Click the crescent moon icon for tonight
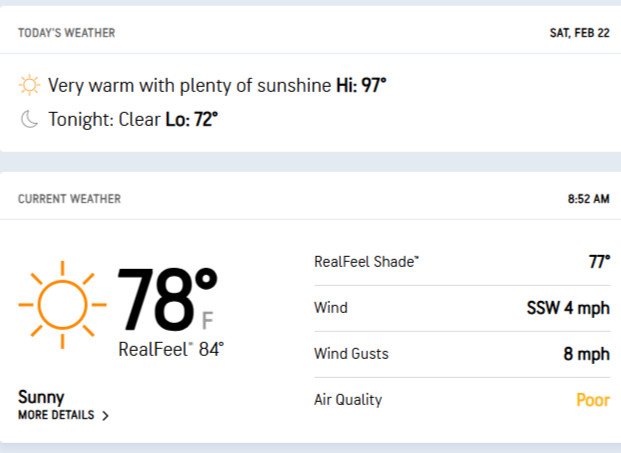This screenshot has width=621, height=453. [29, 119]
